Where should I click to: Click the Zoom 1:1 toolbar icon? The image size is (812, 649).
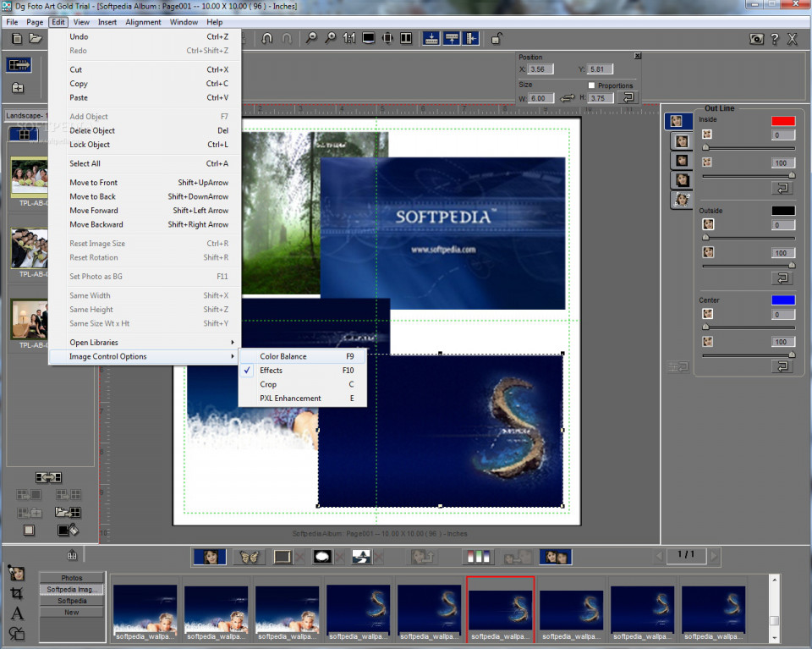tap(349, 38)
